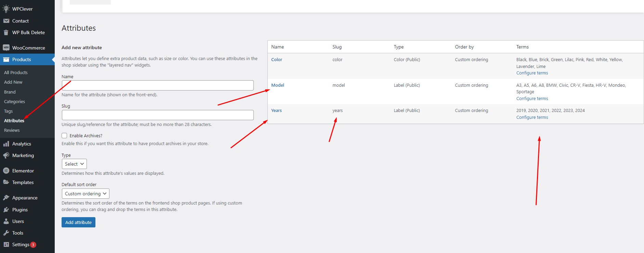Click the Appearance paintbrush icon
Viewport: 644px width, 253px height.
tap(6, 198)
